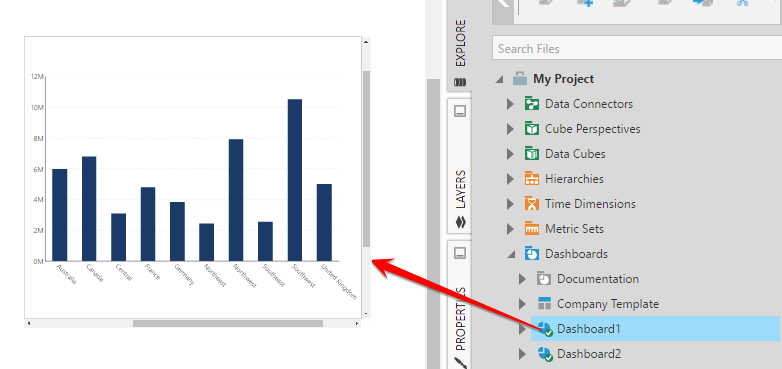The width and height of the screenshot is (782, 369).
Task: Click the Time Dimensions hourglass icon
Action: coord(532,203)
